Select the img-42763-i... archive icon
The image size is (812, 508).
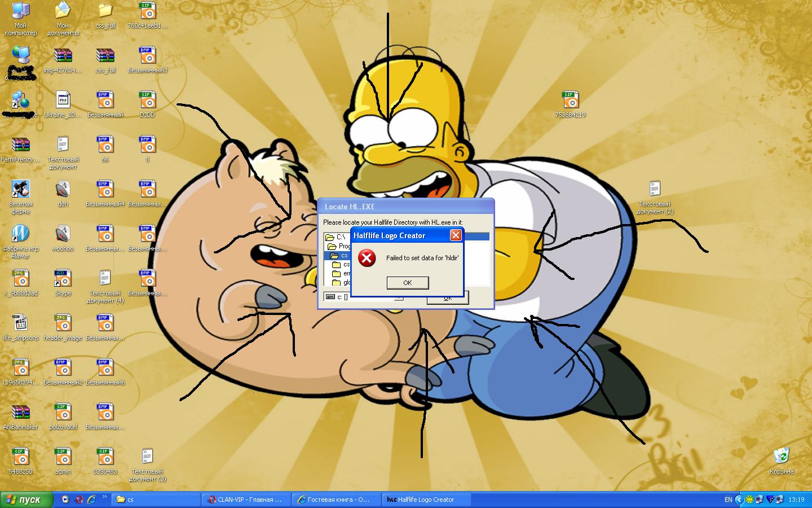pos(63,60)
